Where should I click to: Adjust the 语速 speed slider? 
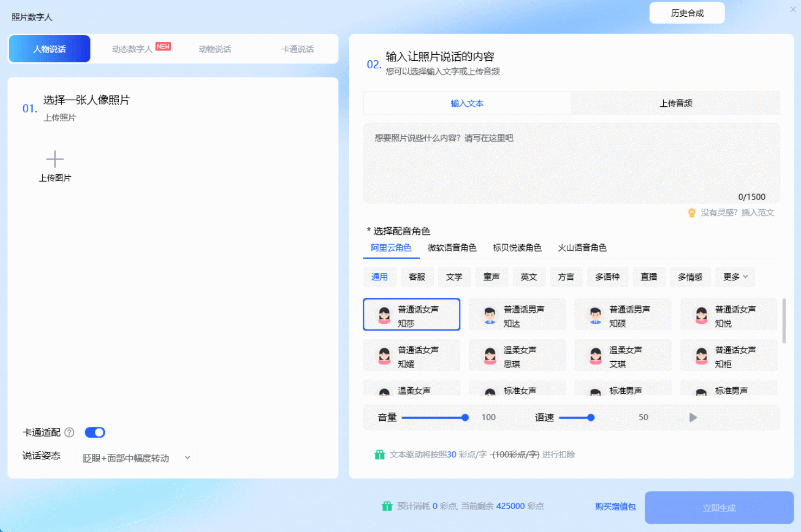[x=591, y=418]
